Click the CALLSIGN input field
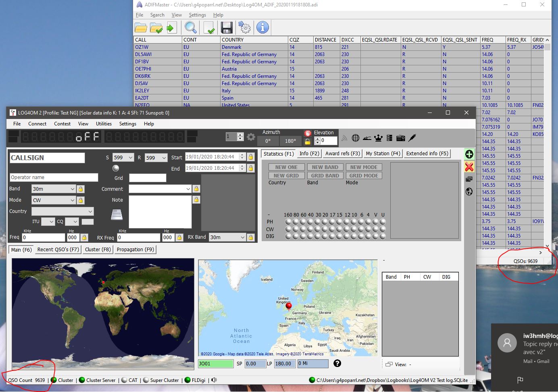 click(47, 158)
